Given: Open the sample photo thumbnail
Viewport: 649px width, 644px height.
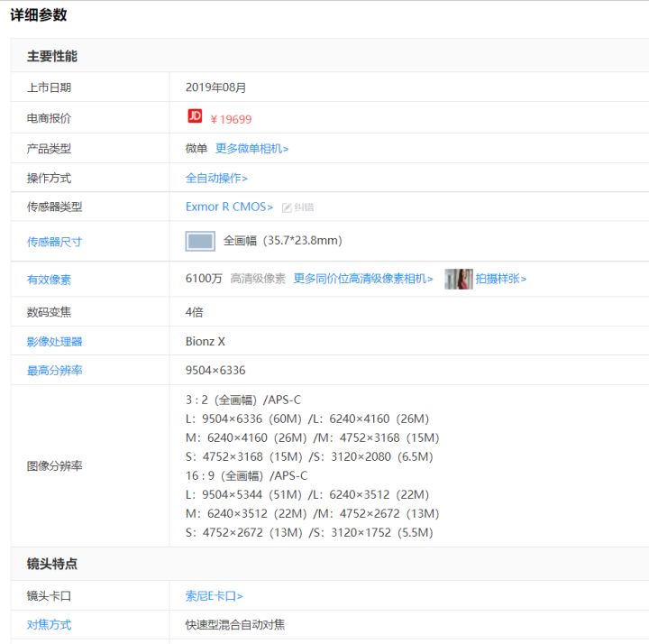Looking at the screenshot, I should point(459,279).
